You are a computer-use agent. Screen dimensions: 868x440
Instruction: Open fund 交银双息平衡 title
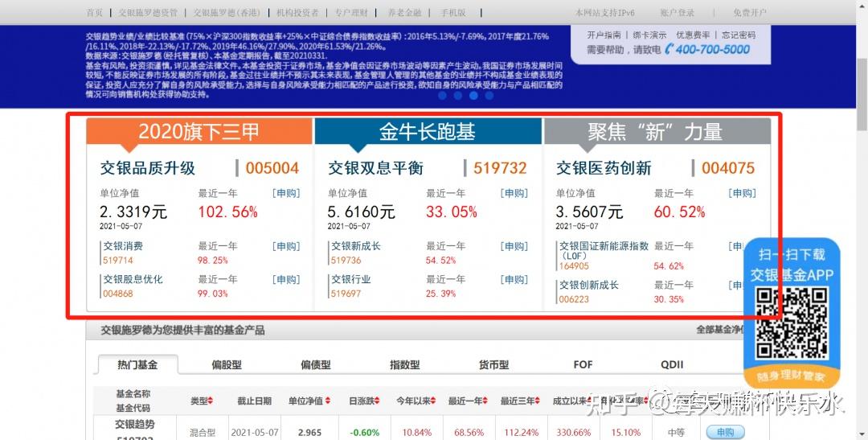(375, 168)
